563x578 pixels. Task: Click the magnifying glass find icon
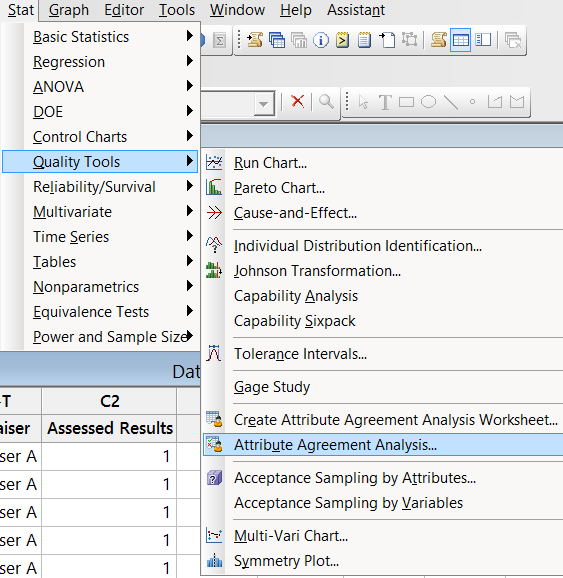[326, 101]
